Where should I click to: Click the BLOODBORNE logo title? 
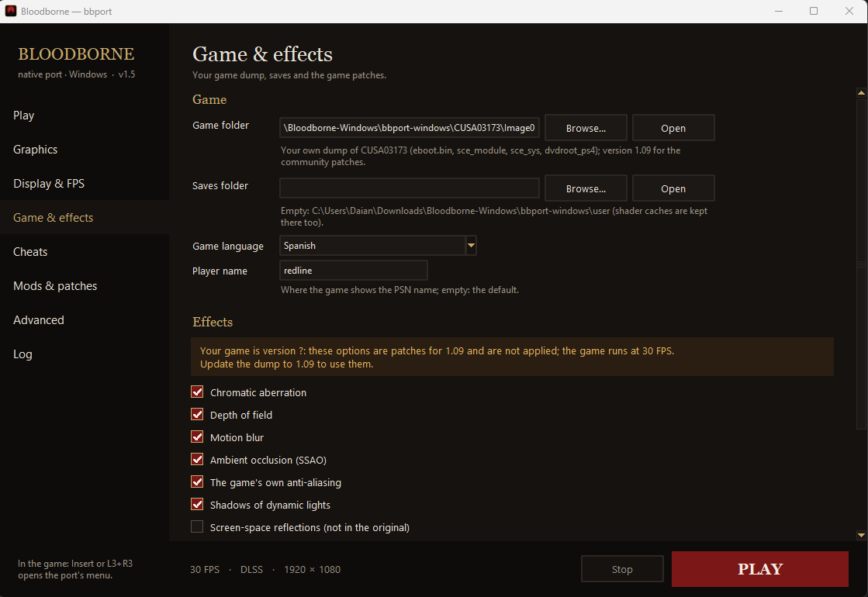point(76,53)
